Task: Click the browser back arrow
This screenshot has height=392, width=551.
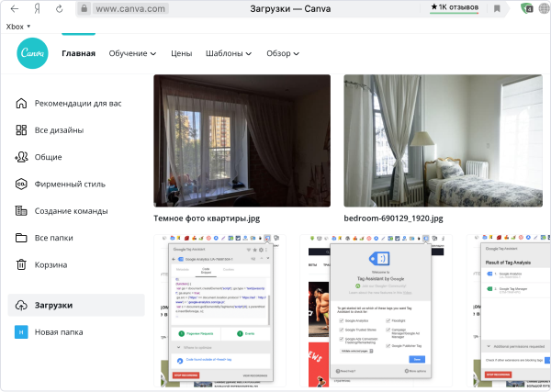Action: pos(15,8)
